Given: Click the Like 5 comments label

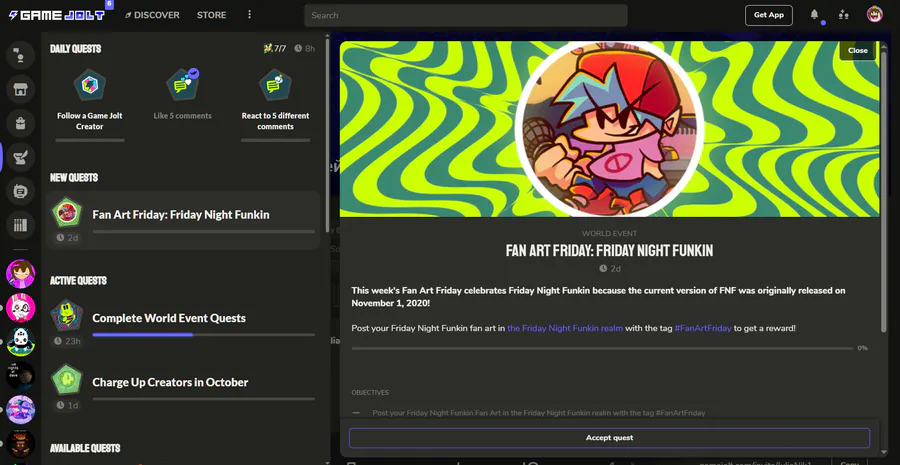Looking at the screenshot, I should coord(183,116).
